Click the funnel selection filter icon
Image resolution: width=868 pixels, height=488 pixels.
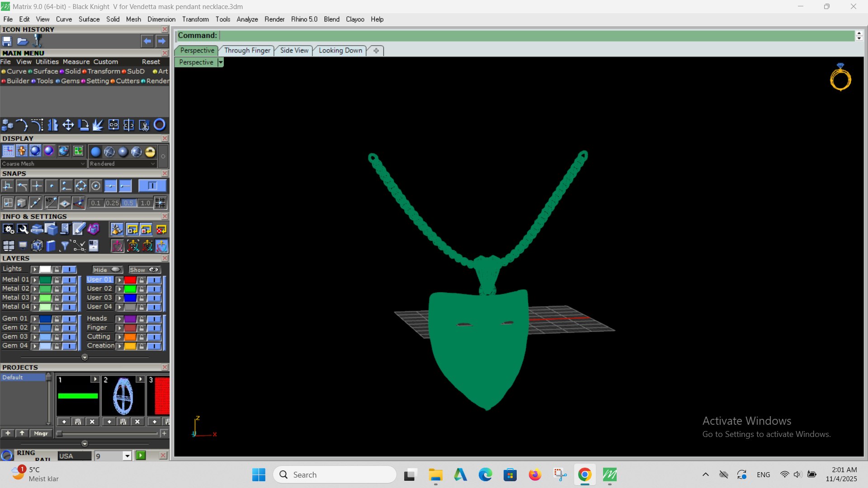pos(65,246)
